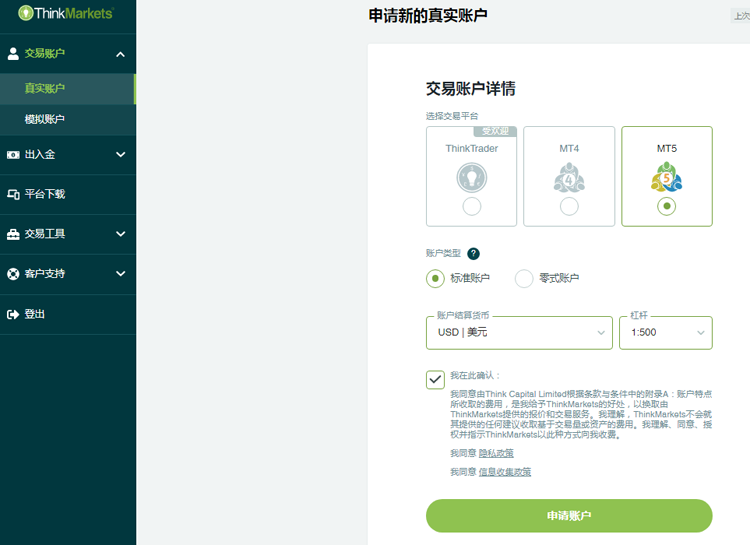Click the cash icon beside 出入金
Viewport: 750px width, 545px height.
tap(13, 155)
